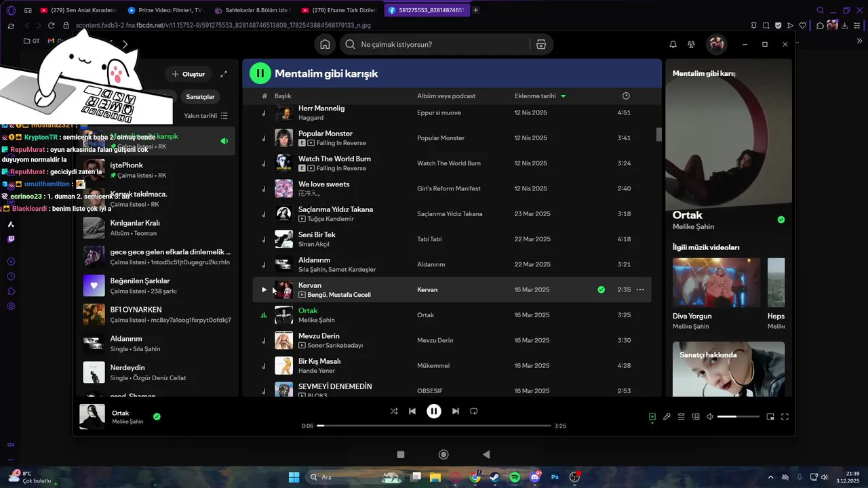The height and width of the screenshot is (488, 868).
Task: Open Discord from the Windows taskbar
Action: point(534,477)
